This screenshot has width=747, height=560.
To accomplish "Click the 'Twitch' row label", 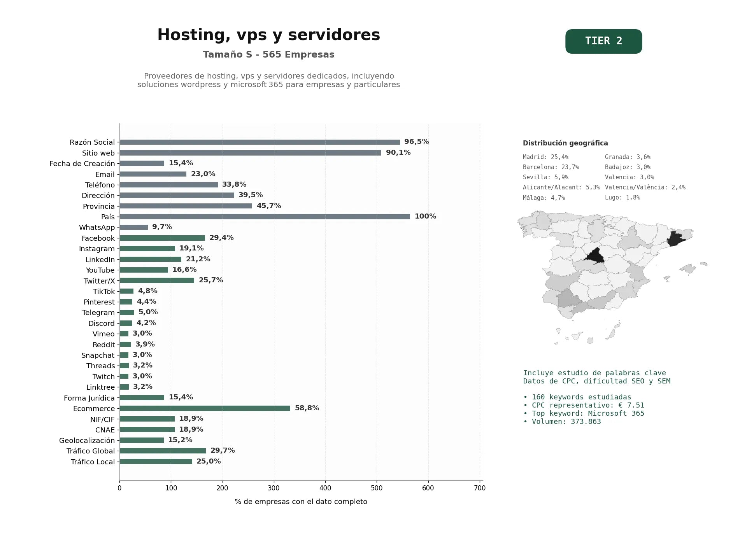I will [x=103, y=376].
